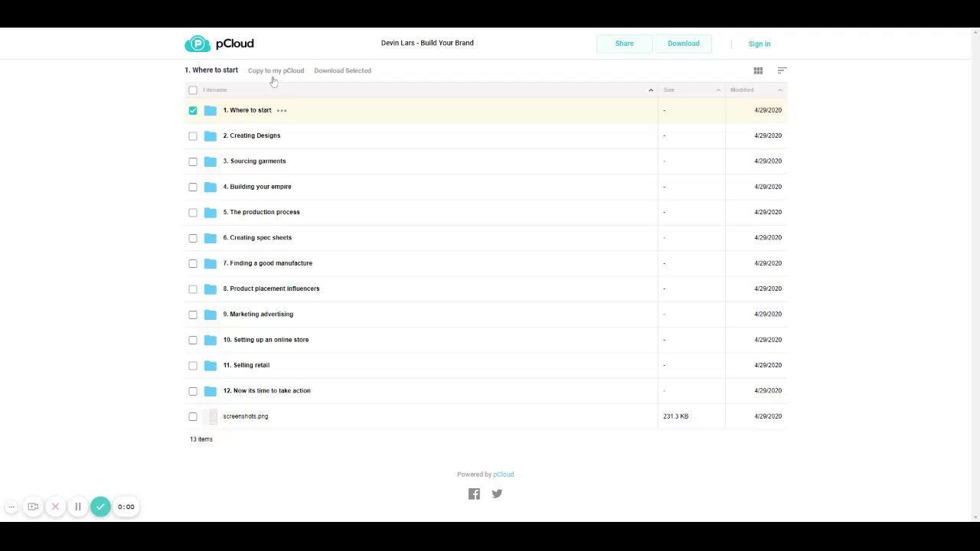Open the pCloud link in footer
This screenshot has width=980, height=551.
point(504,474)
